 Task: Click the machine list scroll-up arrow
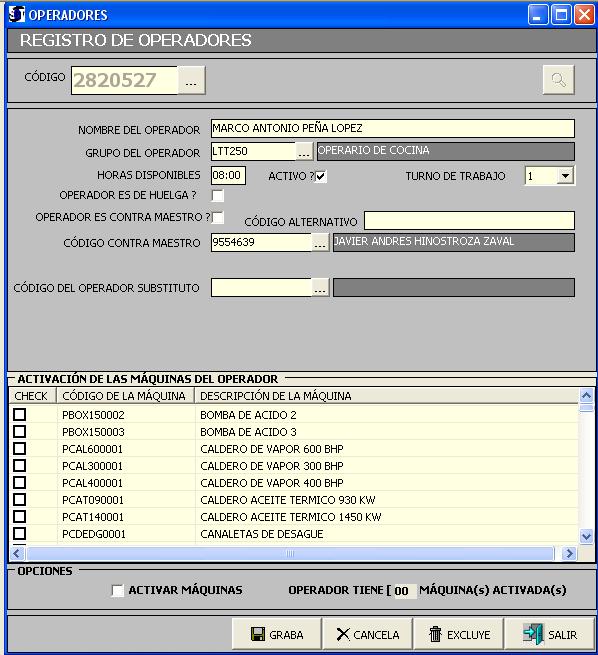click(x=586, y=395)
